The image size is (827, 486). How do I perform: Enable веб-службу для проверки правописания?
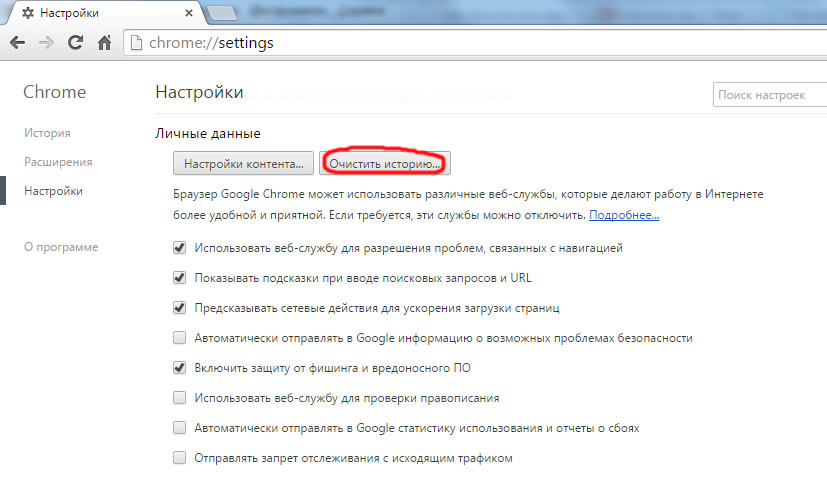click(x=179, y=397)
